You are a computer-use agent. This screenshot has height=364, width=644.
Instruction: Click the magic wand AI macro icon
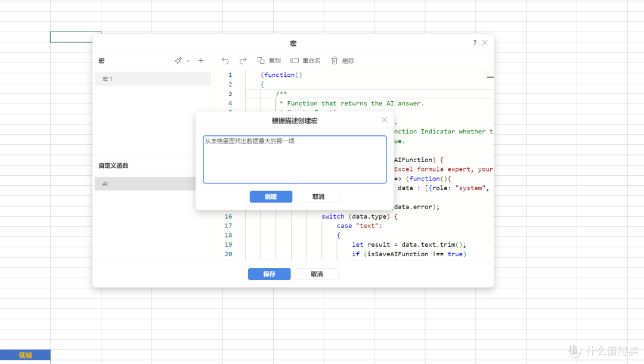point(178,61)
